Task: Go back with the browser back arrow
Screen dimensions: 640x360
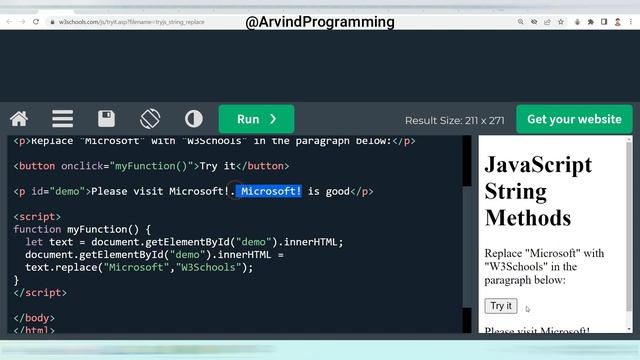Action: (9, 22)
